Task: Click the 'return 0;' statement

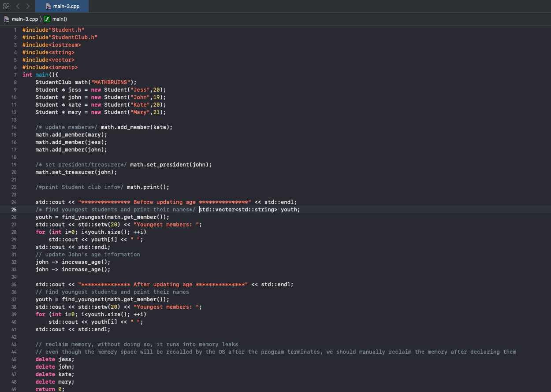Action: click(50, 389)
